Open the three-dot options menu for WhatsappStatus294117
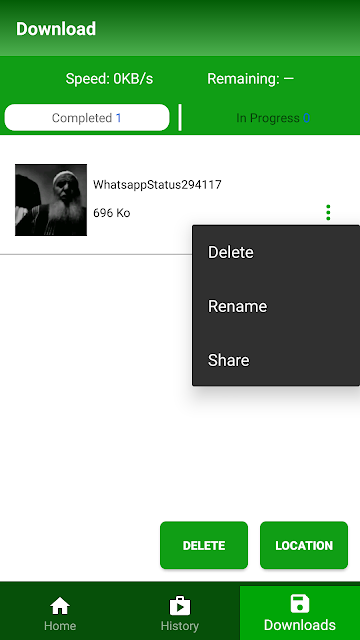Image resolution: width=360 pixels, height=640 pixels. point(328,213)
